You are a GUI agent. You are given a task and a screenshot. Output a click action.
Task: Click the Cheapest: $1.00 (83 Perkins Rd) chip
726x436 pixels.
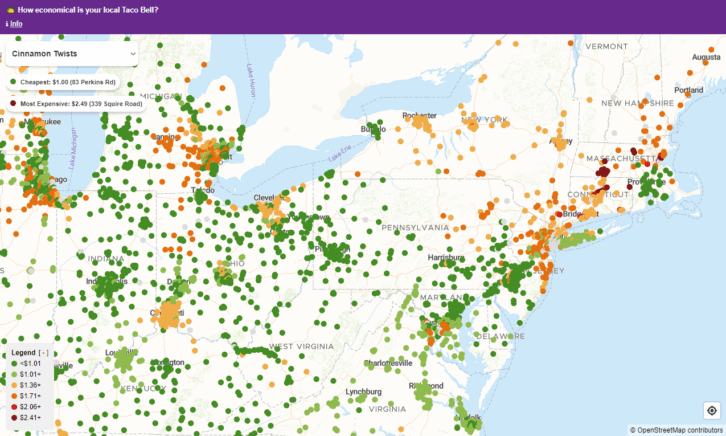click(63, 82)
